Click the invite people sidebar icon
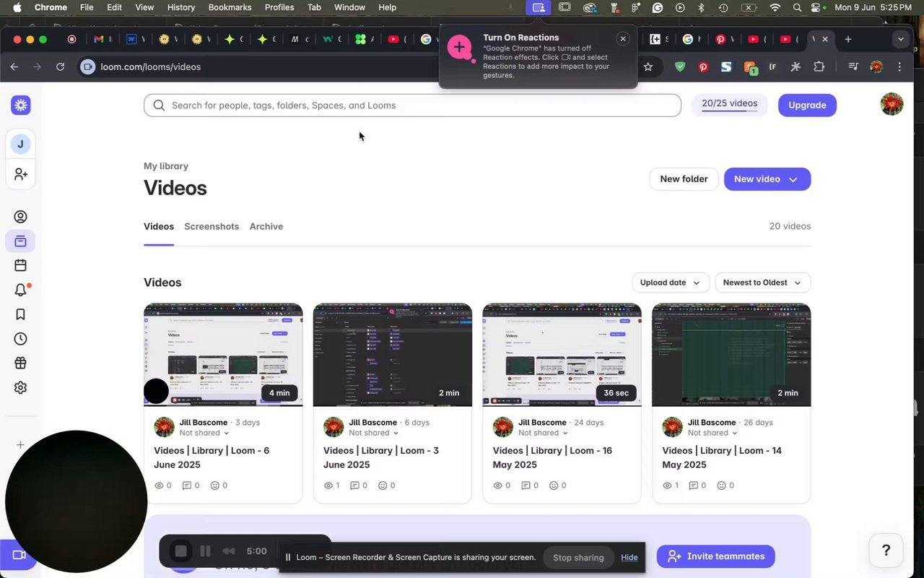Screen dimensions: 924x578 (x=20, y=174)
